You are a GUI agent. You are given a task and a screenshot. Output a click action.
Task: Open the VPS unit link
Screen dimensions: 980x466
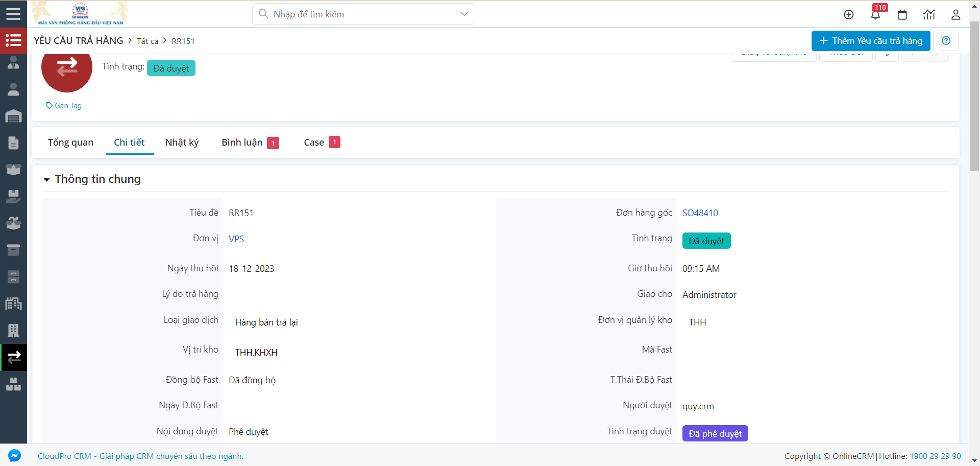(236, 239)
